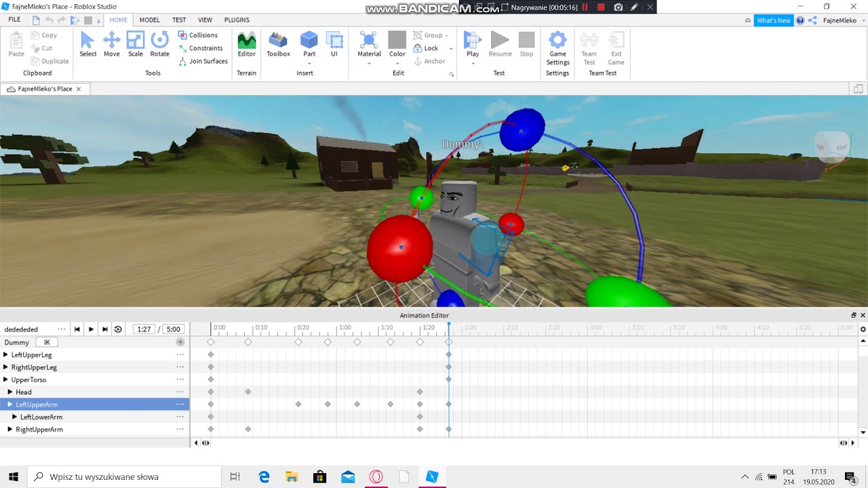Click the Windows Start button
Screen dimensions: 868x488
[14, 476]
